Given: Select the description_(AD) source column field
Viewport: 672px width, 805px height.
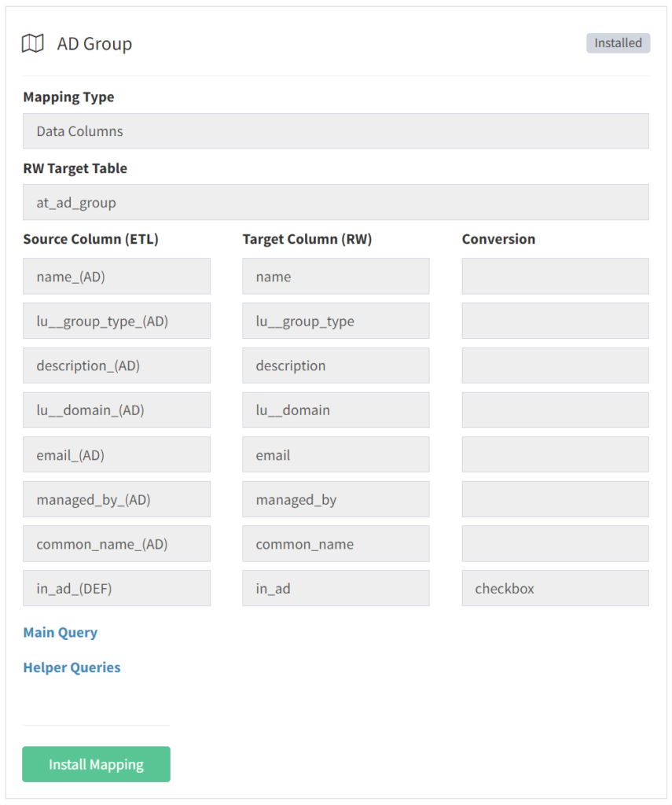Looking at the screenshot, I should click(x=116, y=365).
